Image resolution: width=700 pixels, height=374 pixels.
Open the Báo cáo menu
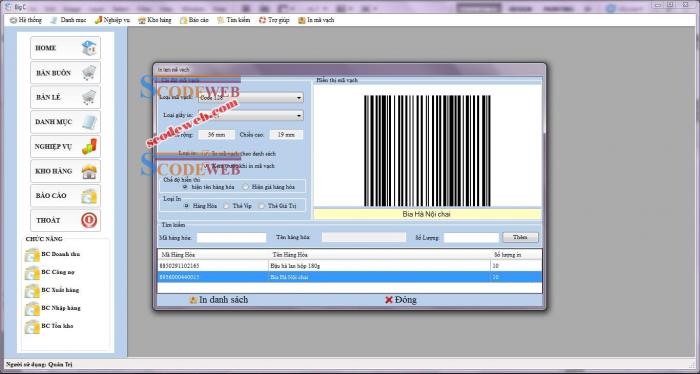[x=194, y=20]
